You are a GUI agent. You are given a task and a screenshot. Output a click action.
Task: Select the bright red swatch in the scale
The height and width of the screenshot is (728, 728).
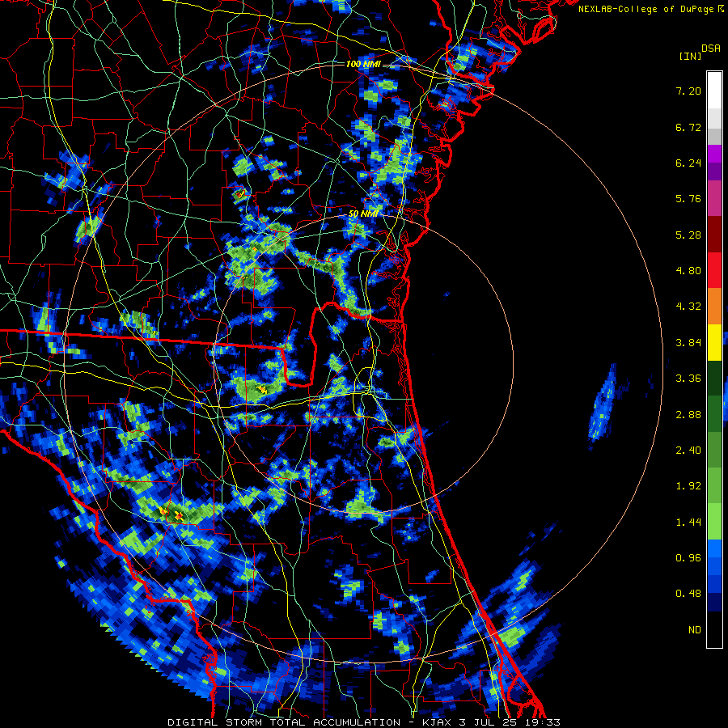(714, 270)
